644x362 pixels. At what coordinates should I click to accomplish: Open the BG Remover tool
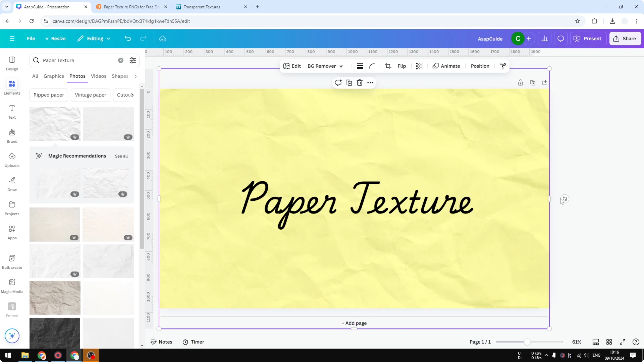click(322, 66)
